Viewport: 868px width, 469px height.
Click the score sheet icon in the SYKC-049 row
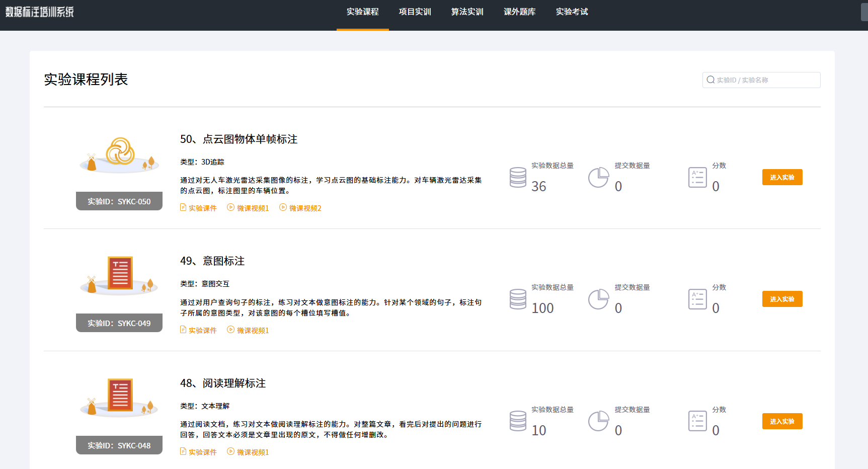(697, 299)
